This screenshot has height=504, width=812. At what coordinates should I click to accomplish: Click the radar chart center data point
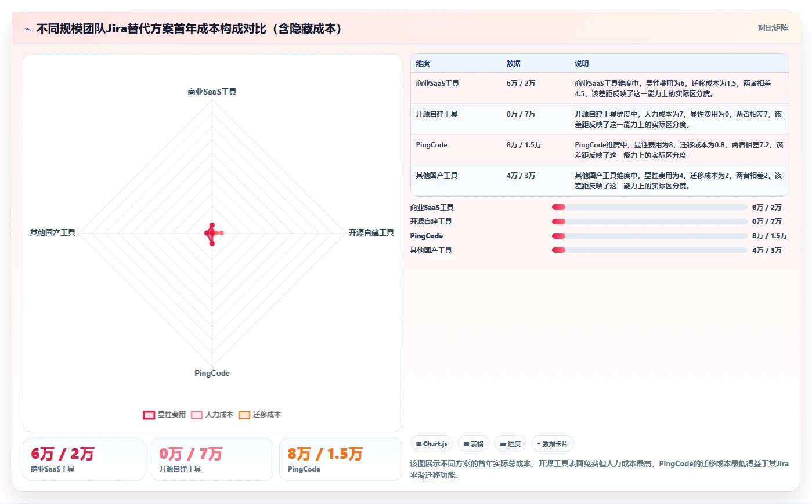(x=212, y=233)
